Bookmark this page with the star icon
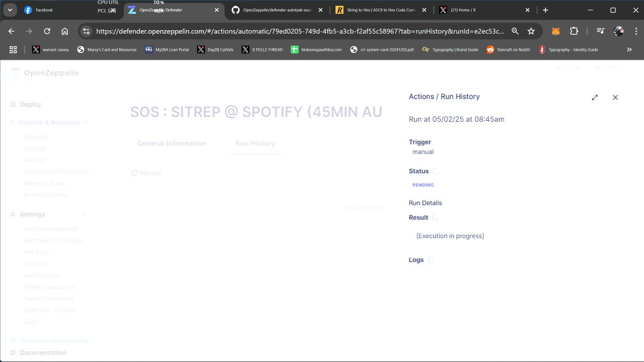The image size is (644, 362). [x=531, y=31]
